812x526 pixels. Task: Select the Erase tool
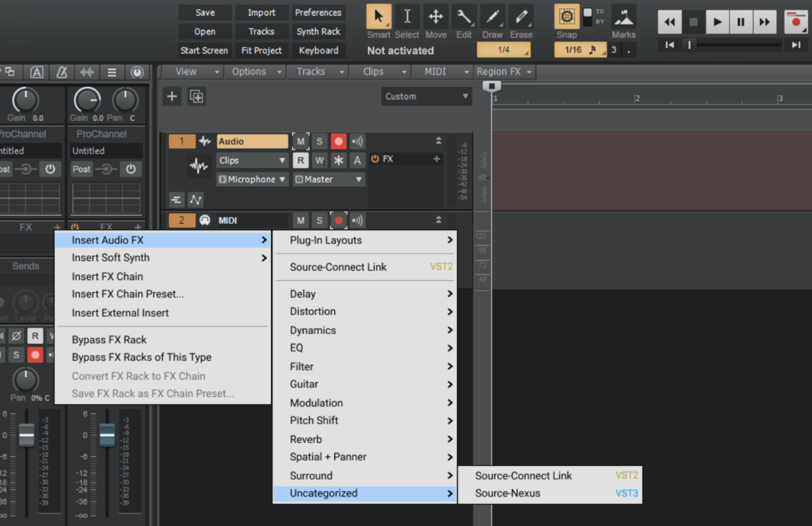pos(521,18)
